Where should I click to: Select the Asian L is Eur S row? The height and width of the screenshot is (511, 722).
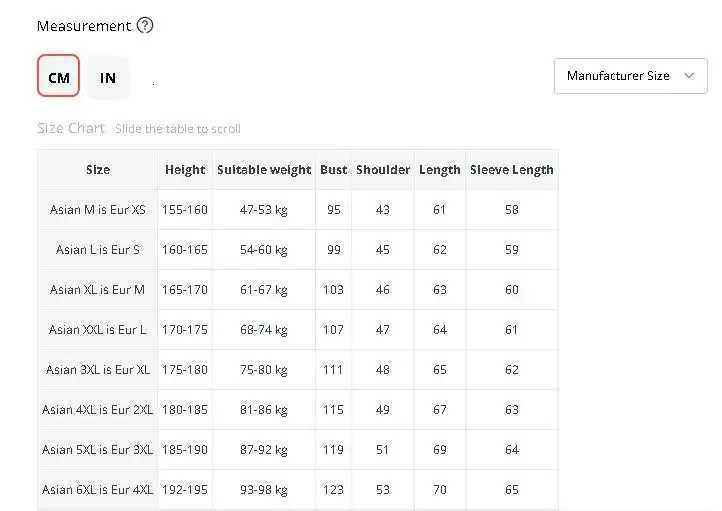pyautogui.click(x=98, y=250)
